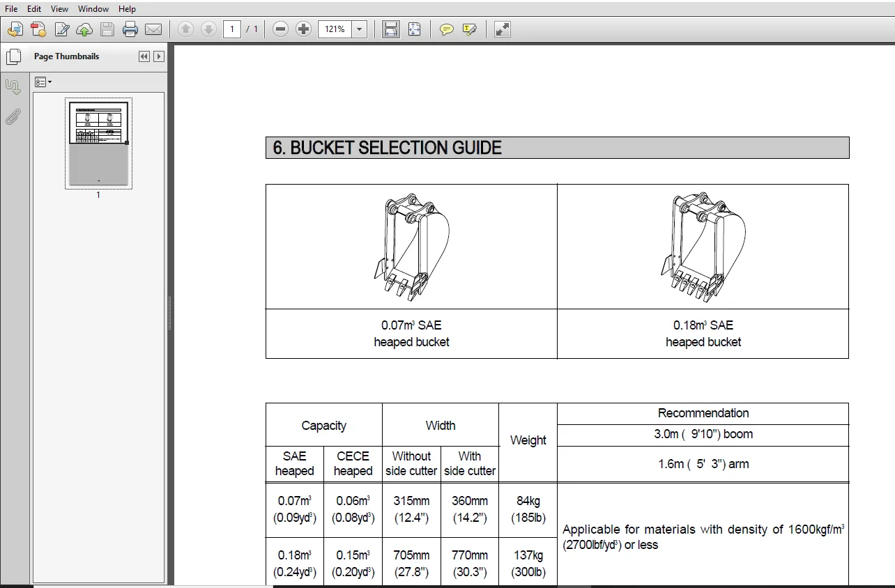Expand the thumbnails pane with right arrow

point(159,56)
